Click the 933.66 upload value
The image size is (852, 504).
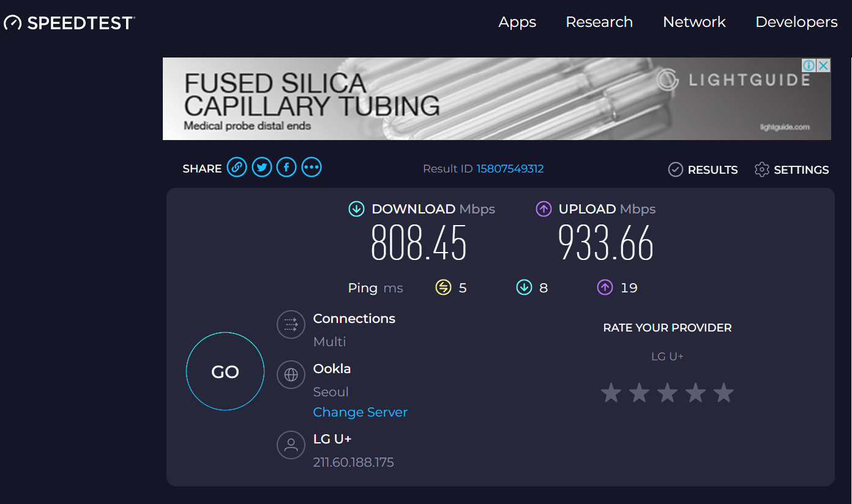coord(606,243)
